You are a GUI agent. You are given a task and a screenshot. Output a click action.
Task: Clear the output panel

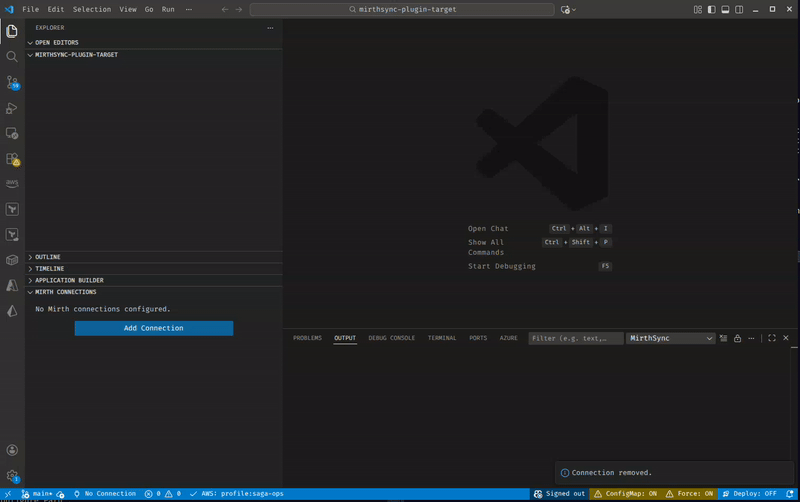click(x=723, y=338)
